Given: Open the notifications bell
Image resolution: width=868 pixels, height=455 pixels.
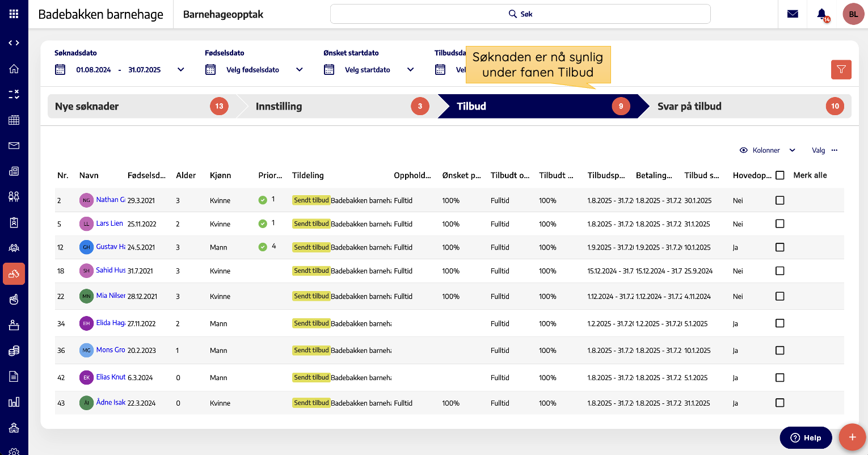Looking at the screenshot, I should pos(821,14).
